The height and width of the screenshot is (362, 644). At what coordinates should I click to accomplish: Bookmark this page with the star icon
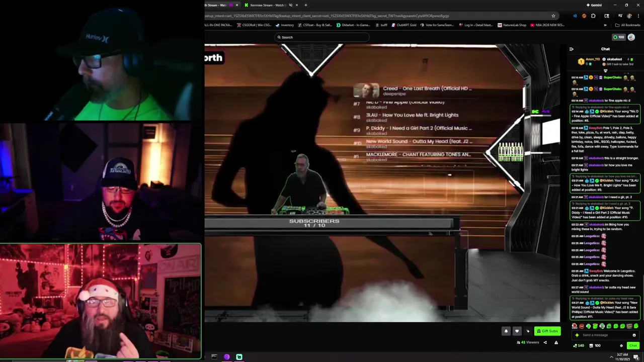tap(553, 16)
